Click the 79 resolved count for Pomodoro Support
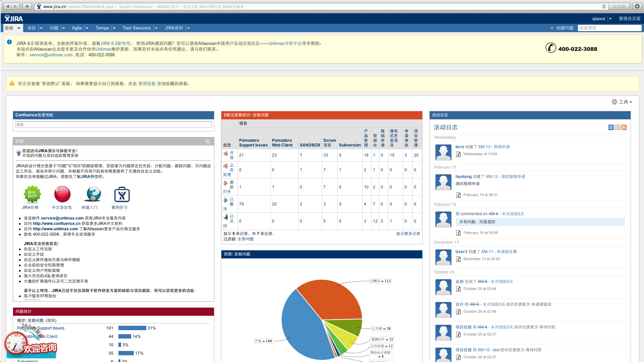The height and width of the screenshot is (362, 644). click(241, 204)
